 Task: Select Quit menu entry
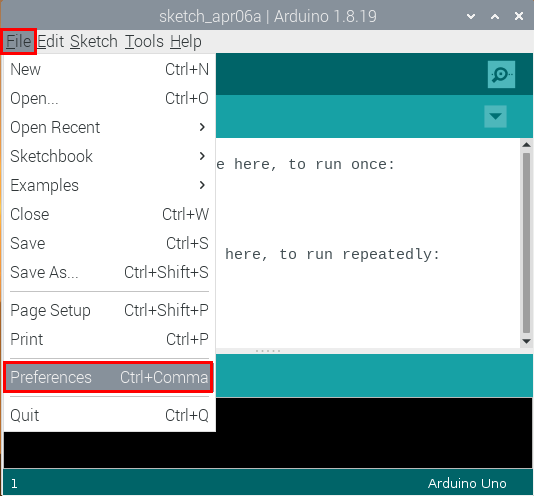109,415
